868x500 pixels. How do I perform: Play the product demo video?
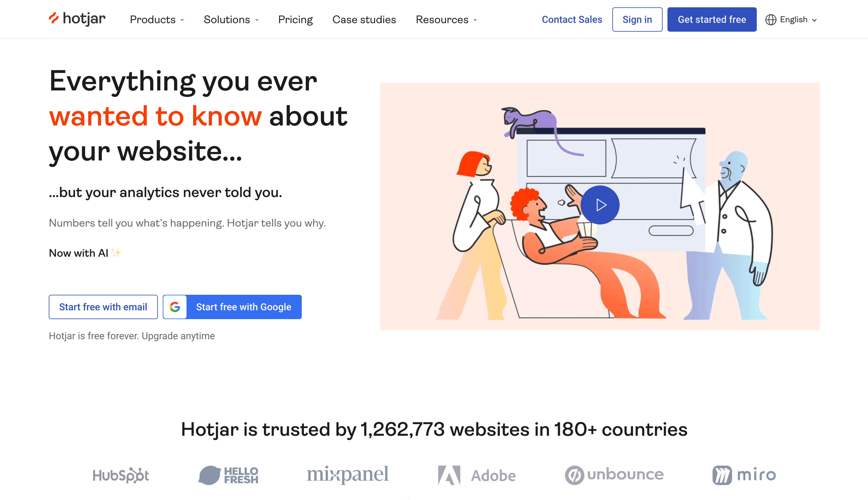click(600, 204)
